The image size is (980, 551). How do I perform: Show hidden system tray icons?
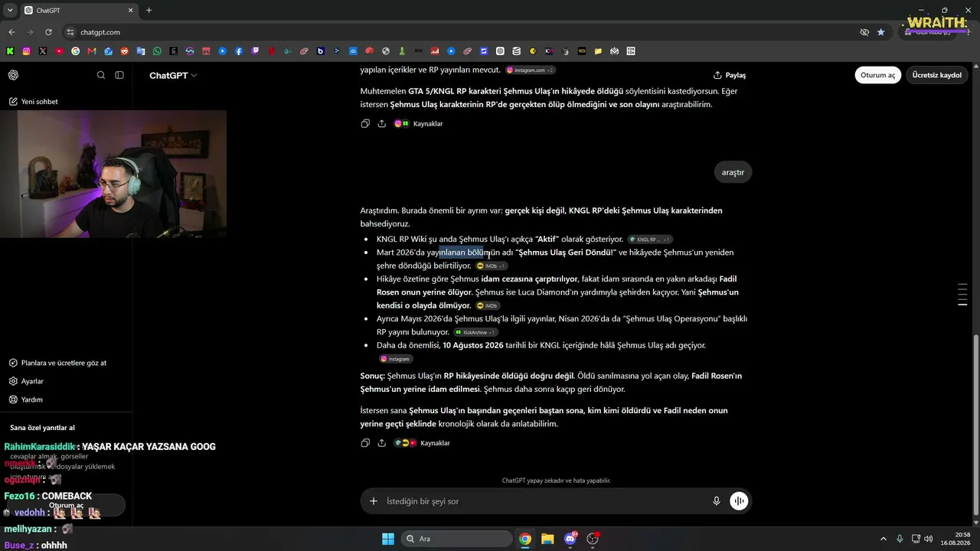(883, 539)
